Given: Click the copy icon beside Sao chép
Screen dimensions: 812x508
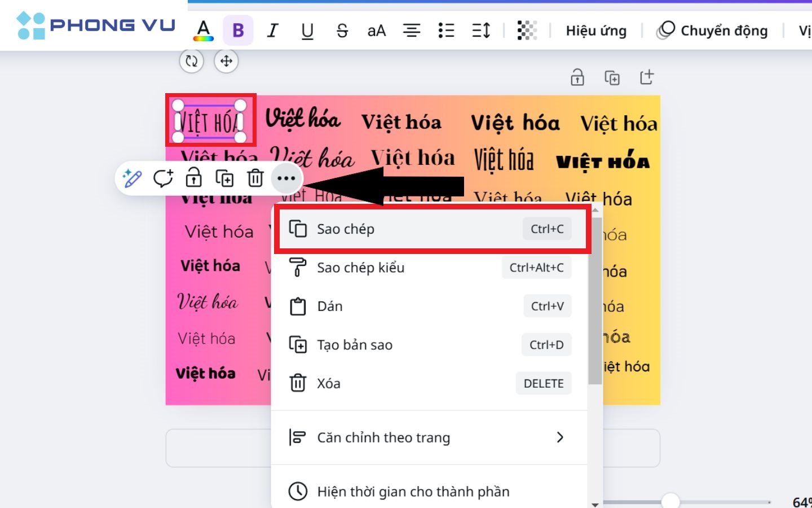Looking at the screenshot, I should click(298, 229).
